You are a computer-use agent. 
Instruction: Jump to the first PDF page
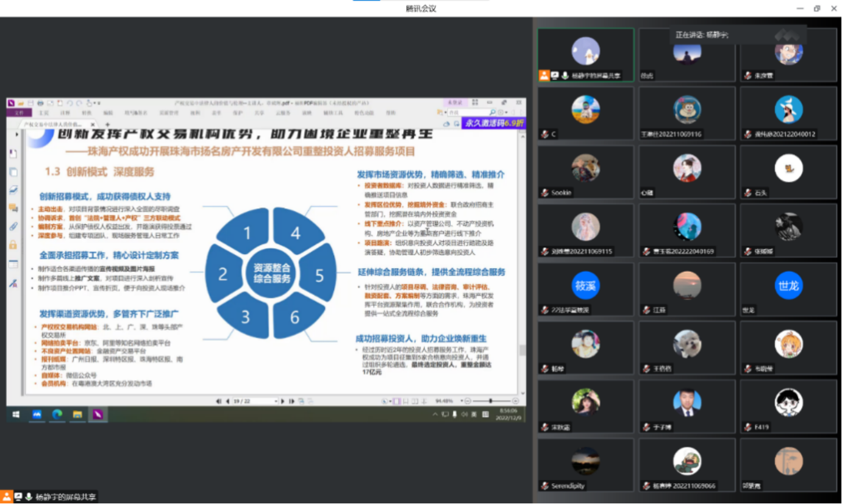point(218,401)
